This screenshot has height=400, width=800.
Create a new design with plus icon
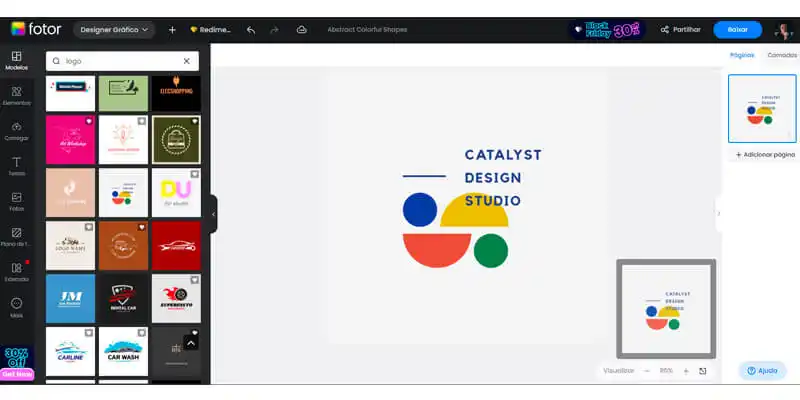[172, 30]
